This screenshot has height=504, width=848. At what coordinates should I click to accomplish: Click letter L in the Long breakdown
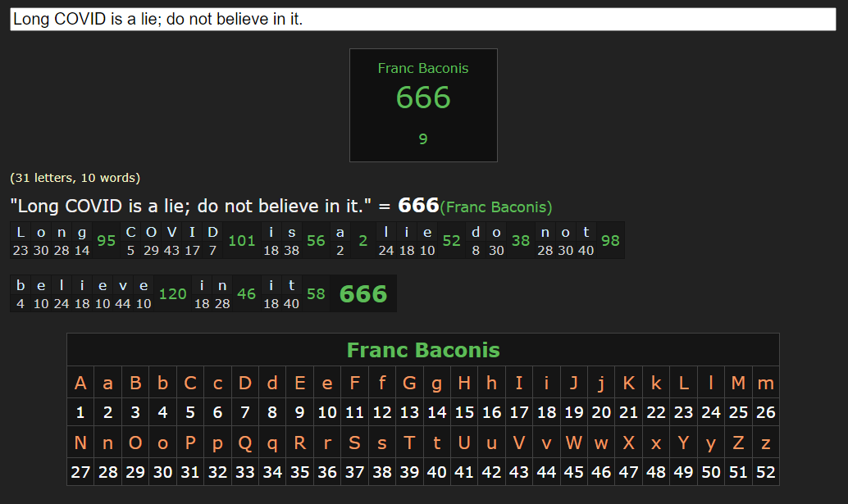pyautogui.click(x=21, y=232)
